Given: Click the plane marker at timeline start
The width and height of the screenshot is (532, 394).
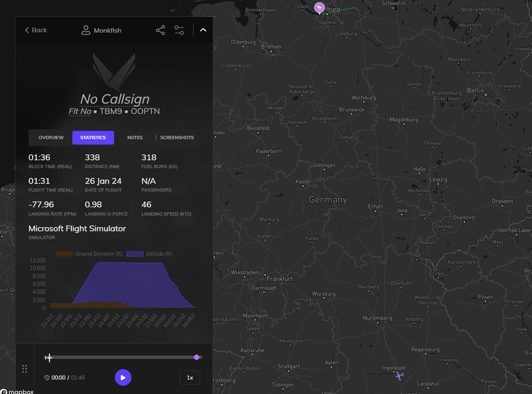Looking at the screenshot, I should [49, 358].
